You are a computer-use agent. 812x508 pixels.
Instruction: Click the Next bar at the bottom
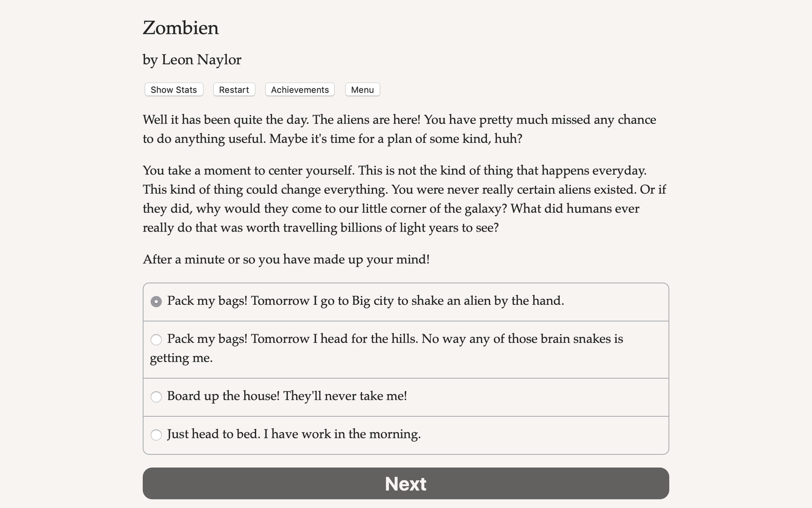pos(406,484)
